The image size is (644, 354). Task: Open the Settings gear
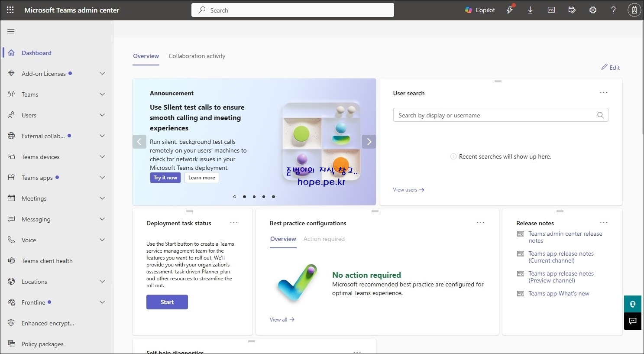[593, 10]
